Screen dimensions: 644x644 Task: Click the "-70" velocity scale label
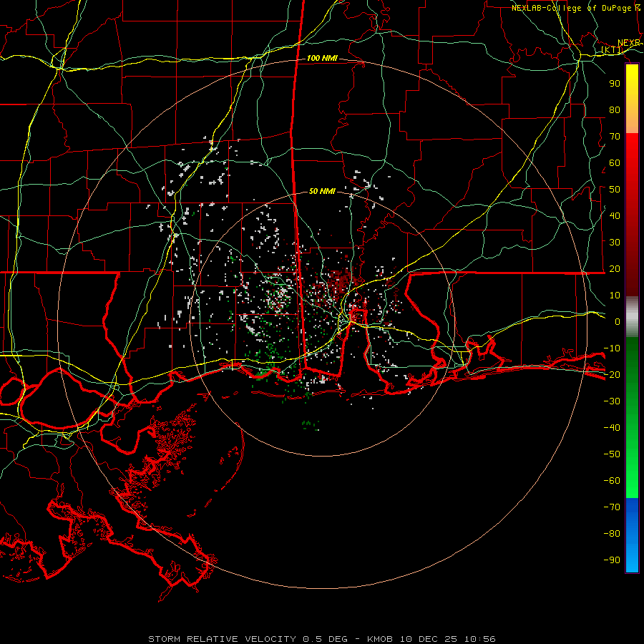612,507
